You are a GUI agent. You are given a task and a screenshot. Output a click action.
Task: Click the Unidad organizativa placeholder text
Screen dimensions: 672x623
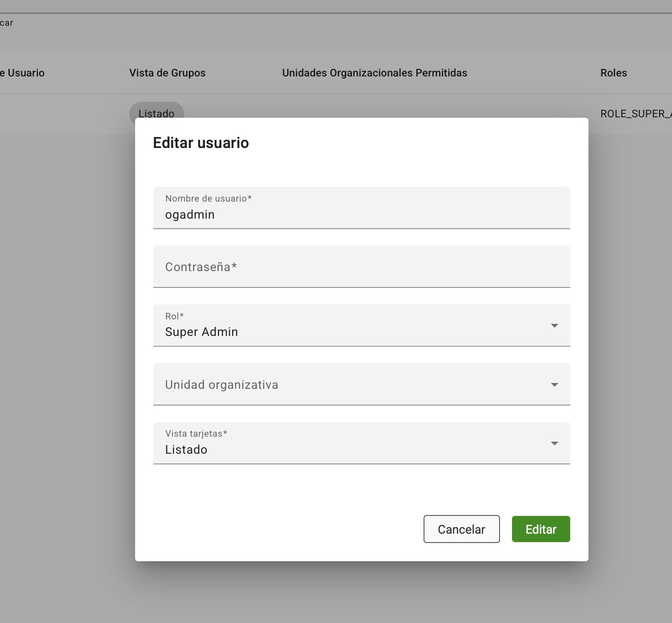pyautogui.click(x=221, y=385)
